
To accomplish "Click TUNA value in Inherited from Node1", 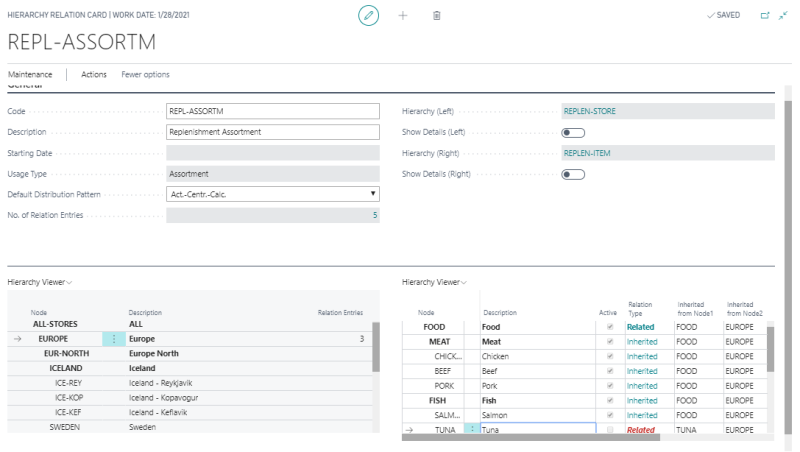I will [x=686, y=430].
